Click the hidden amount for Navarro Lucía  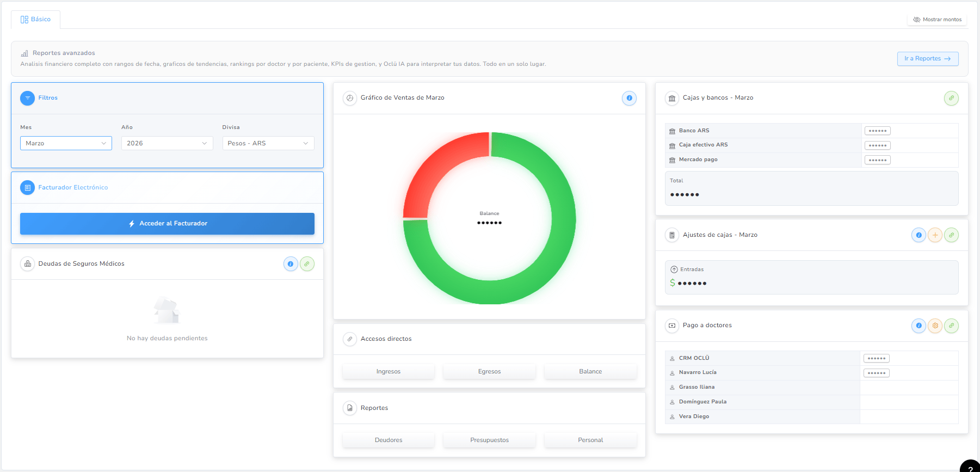[x=877, y=373]
